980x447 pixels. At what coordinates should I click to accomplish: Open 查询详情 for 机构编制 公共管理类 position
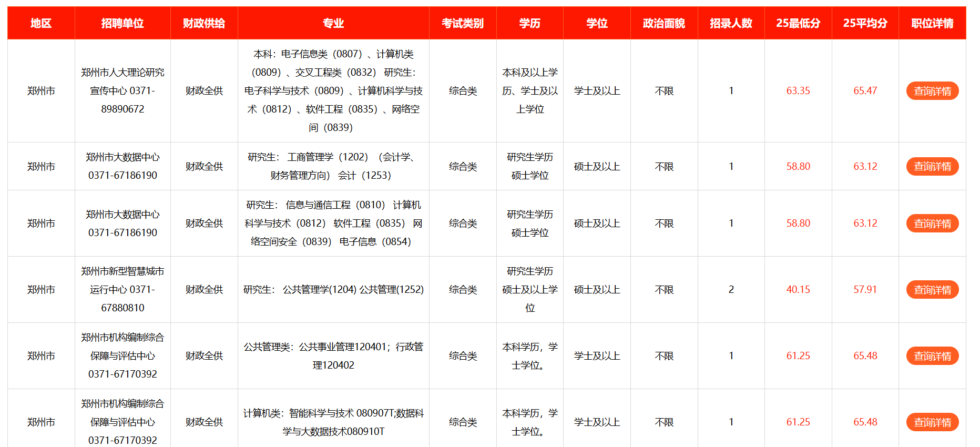932,356
